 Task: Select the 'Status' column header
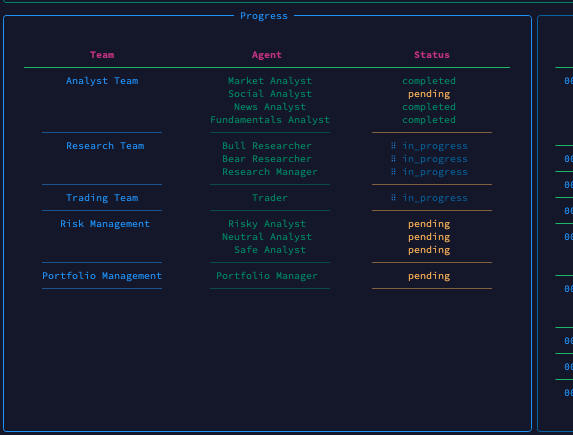tap(432, 55)
